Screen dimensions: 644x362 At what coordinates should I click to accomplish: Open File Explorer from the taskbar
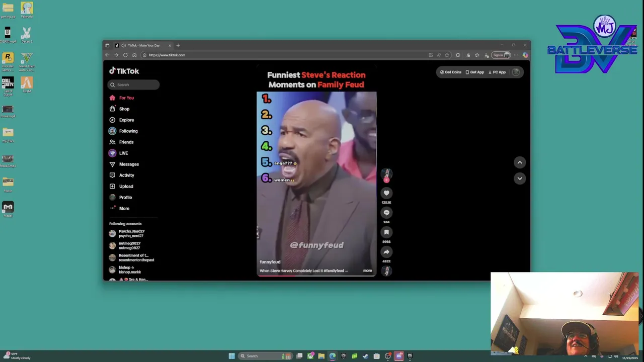pos(321,356)
